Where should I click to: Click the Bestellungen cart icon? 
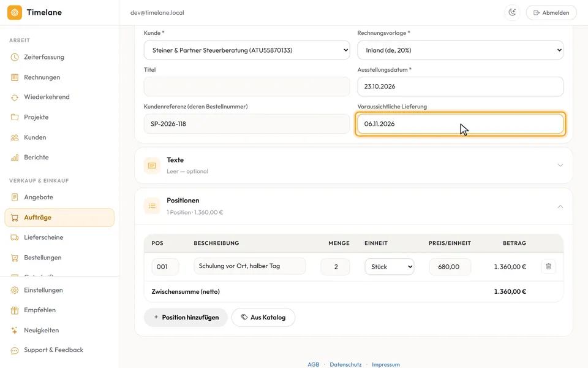click(x=15, y=258)
